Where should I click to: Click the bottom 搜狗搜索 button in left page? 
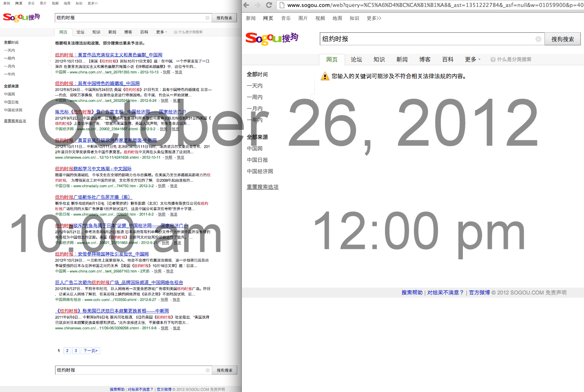click(225, 370)
